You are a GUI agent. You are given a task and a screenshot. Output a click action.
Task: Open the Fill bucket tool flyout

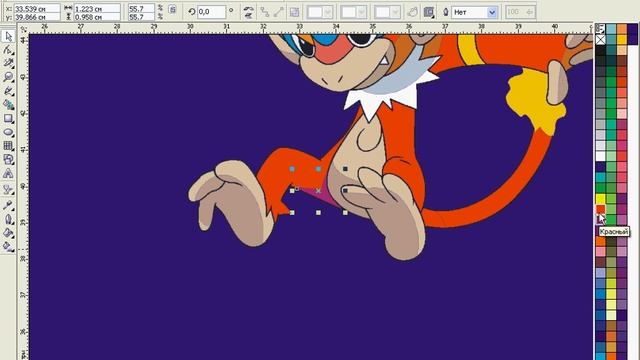[8, 233]
